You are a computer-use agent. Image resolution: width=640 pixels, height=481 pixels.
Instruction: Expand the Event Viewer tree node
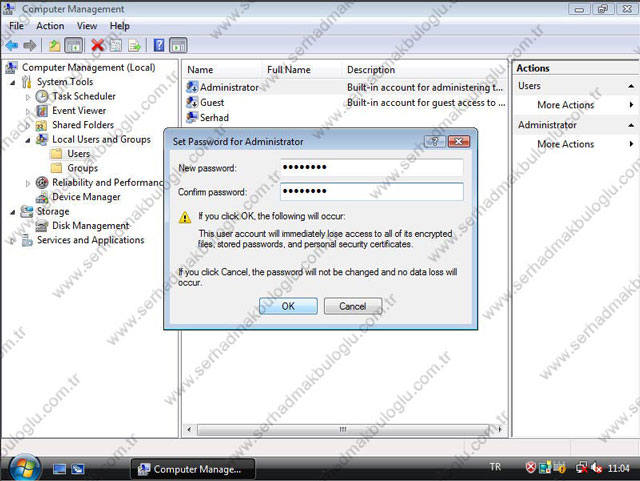28,111
